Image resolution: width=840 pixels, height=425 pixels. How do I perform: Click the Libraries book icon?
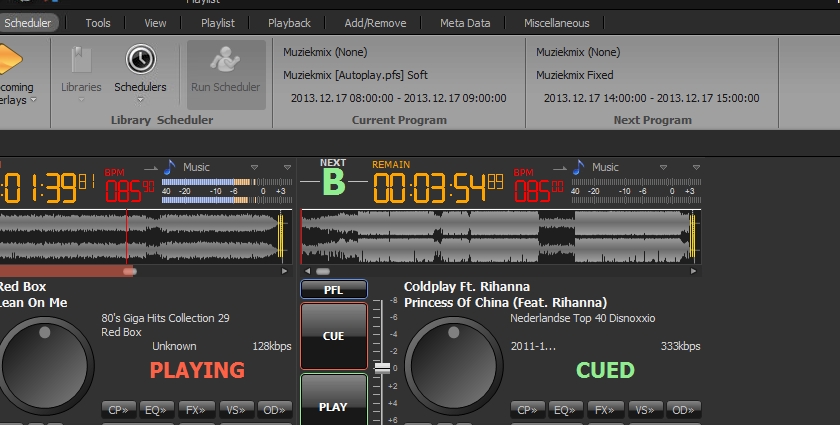tap(81, 59)
